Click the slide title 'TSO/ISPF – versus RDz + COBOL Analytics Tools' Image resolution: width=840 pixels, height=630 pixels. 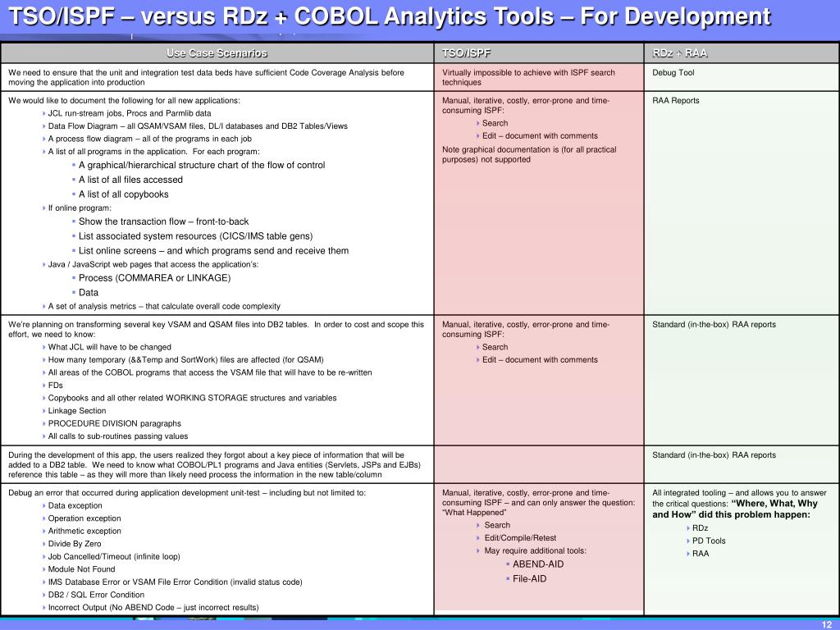(390, 16)
